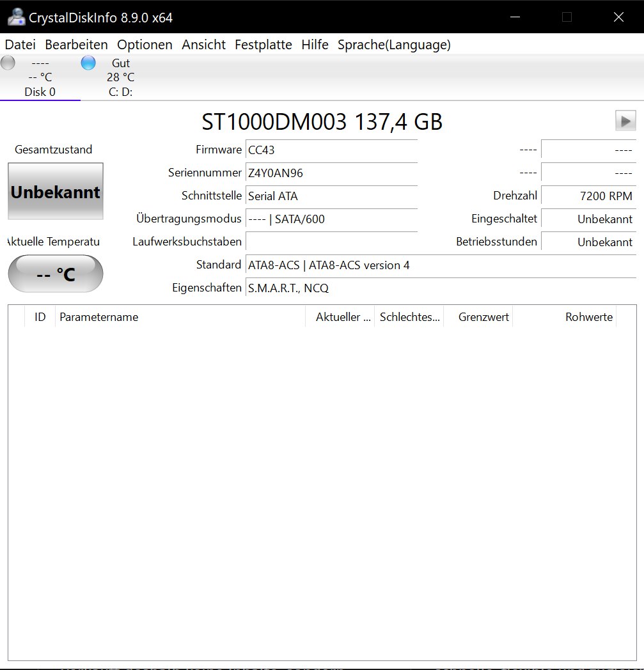Click the Eingeschaltet value Unbekannt
This screenshot has width=644, height=670.
click(589, 219)
